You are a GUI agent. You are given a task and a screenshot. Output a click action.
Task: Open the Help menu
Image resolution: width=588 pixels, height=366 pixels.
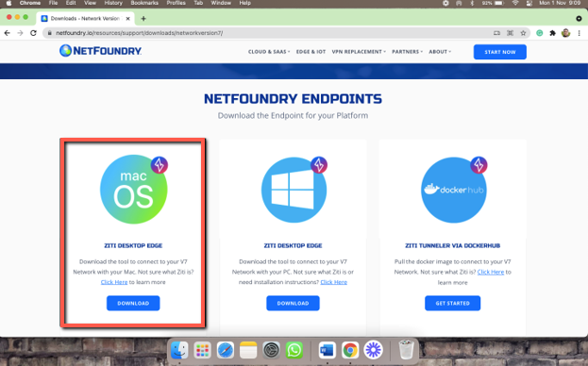coord(244,3)
